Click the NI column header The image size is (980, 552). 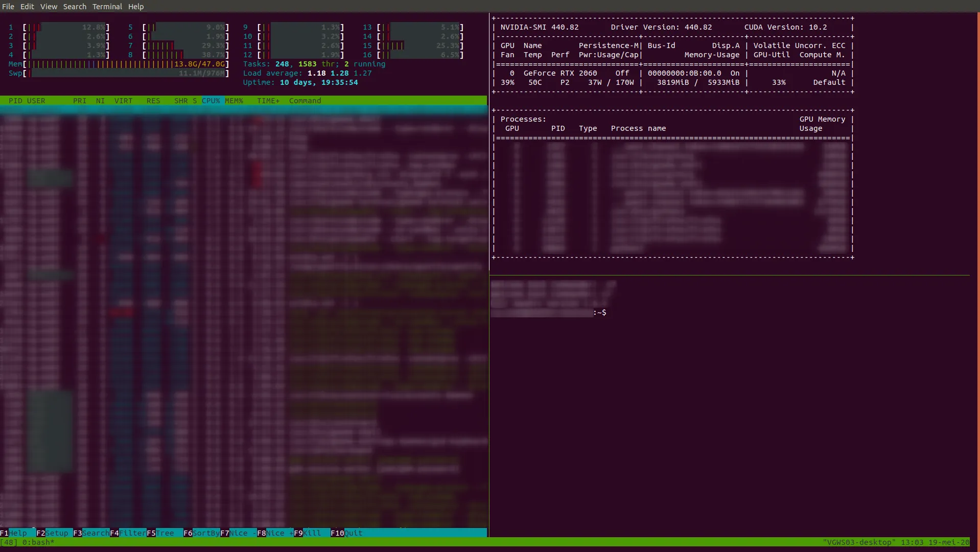pyautogui.click(x=100, y=101)
